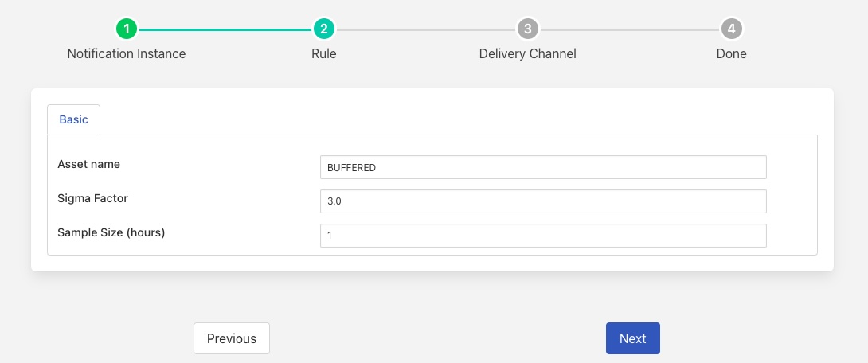
Task: Click the step 1 circle marker
Action: coord(127,29)
